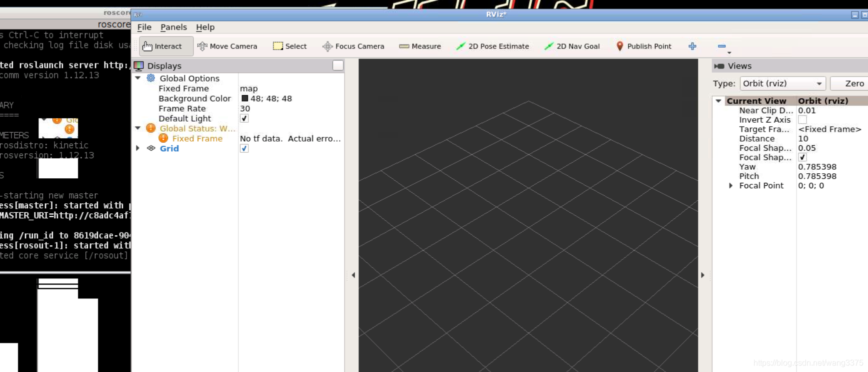The width and height of the screenshot is (868, 372).
Task: Collapse the Global Status tree node
Action: coord(138,128)
